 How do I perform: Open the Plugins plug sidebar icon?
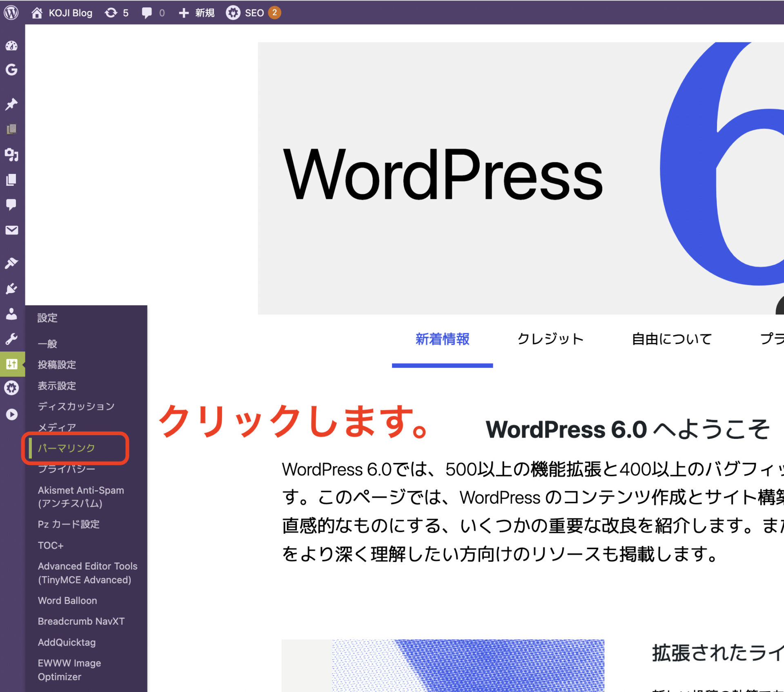pos(11,289)
